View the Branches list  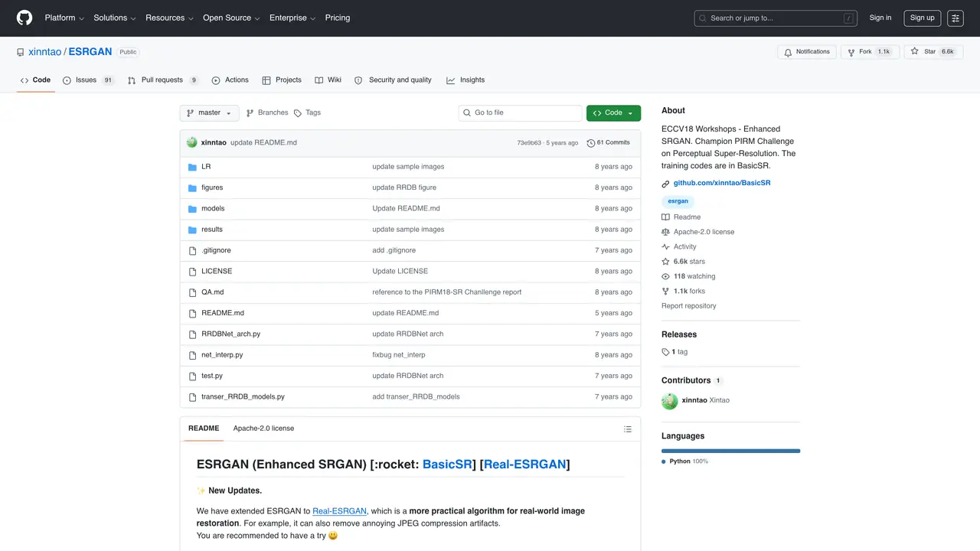[x=266, y=113]
